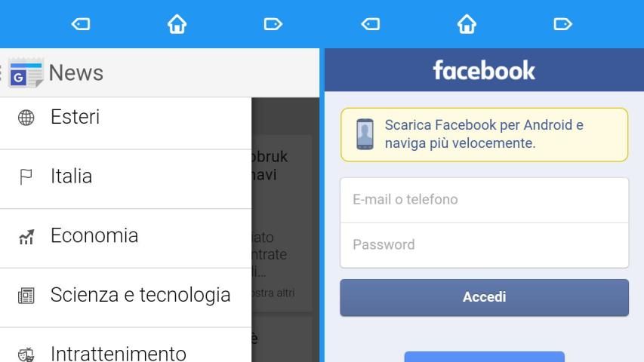This screenshot has height=362, width=644.
Task: Click into the Password field
Action: pos(484,245)
